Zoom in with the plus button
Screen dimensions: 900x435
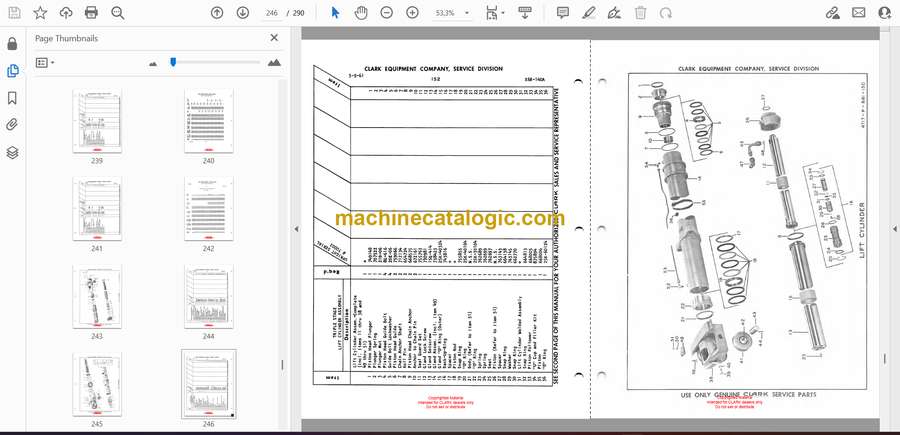413,13
